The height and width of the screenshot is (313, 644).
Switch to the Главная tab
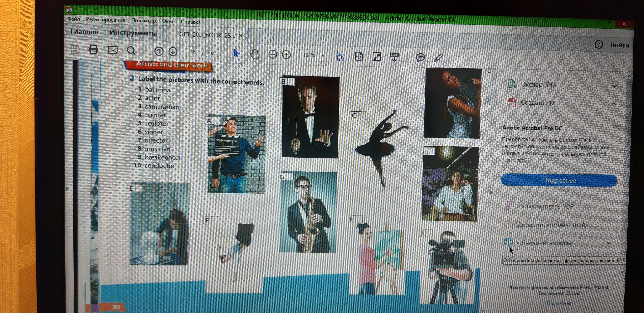pos(84,32)
